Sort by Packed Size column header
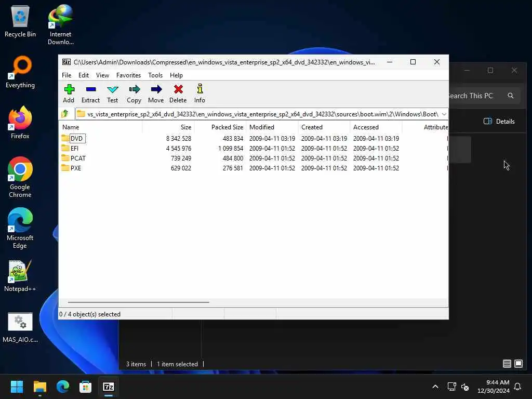 point(220,127)
